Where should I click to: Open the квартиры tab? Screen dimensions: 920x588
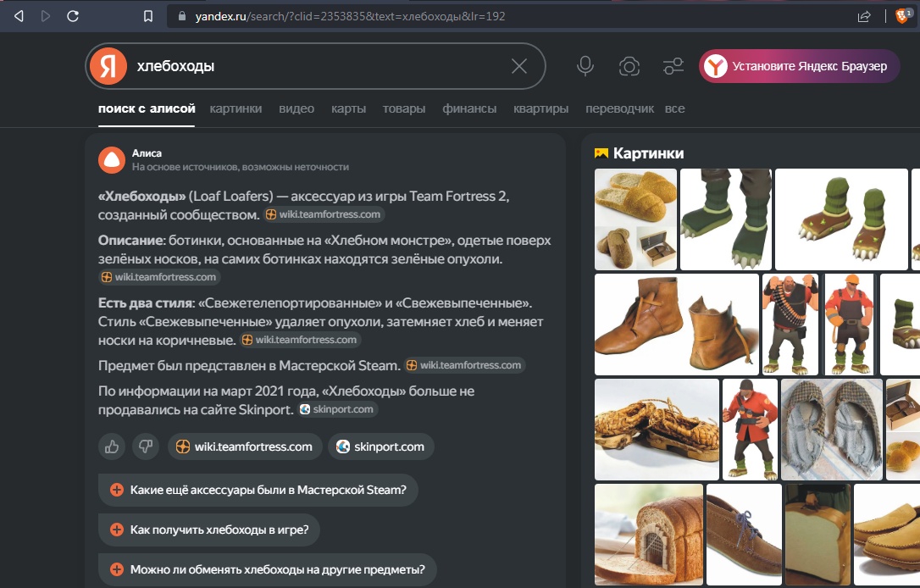541,108
